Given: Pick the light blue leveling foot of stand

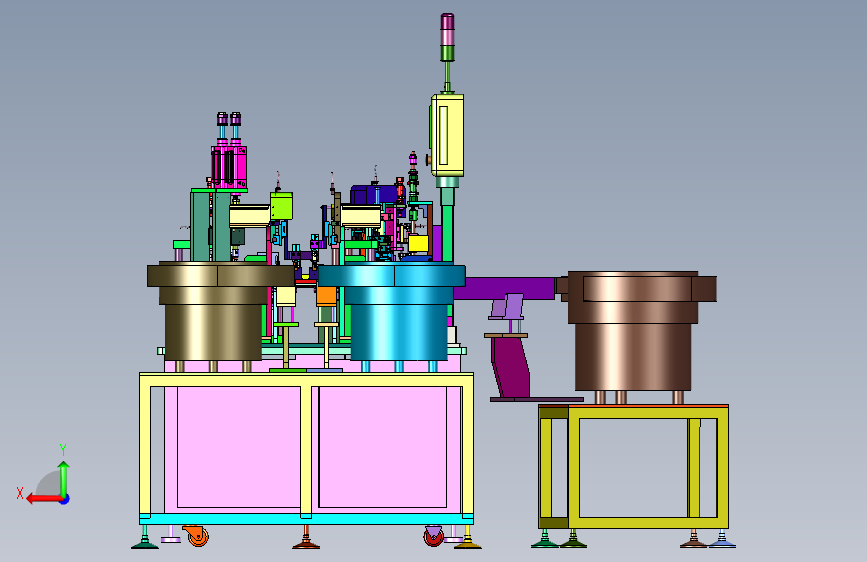Looking at the screenshot, I should pos(722,540).
